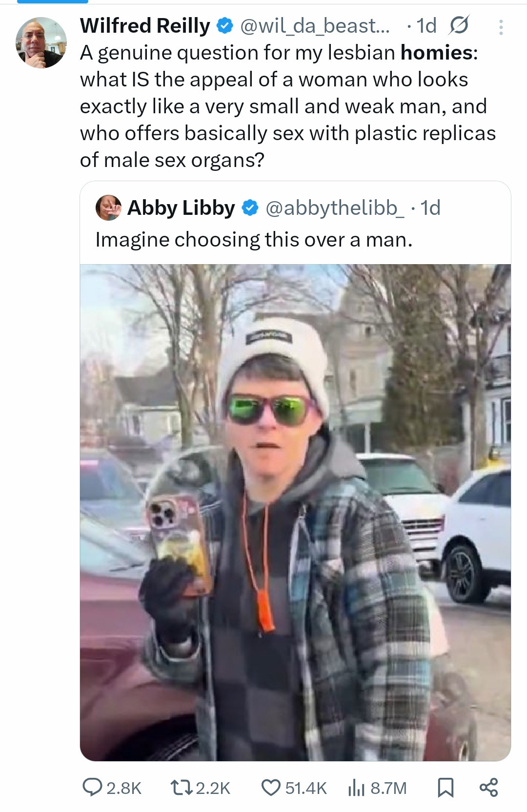Screen dimensions: 527x812
Task: Click the 1d timestamp on Wilfred's post
Action: coord(426,25)
